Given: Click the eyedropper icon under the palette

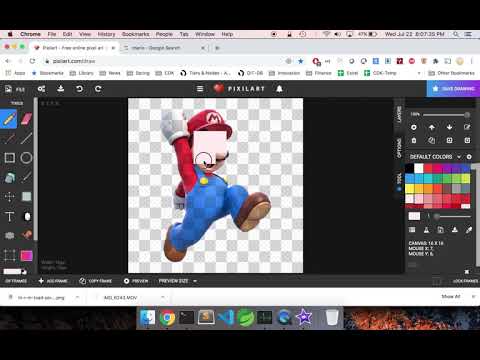Looking at the screenshot, I should [469, 230].
